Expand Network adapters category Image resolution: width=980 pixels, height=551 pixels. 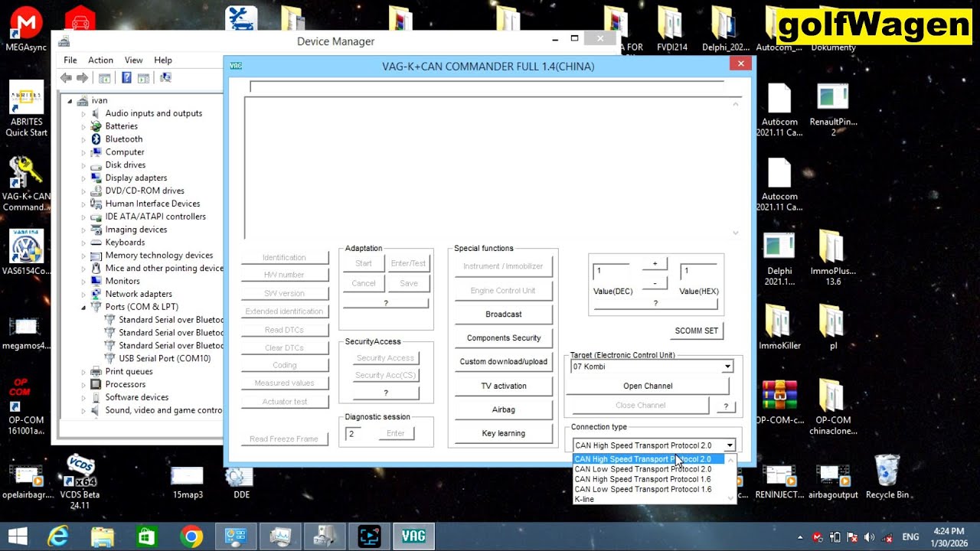point(84,294)
